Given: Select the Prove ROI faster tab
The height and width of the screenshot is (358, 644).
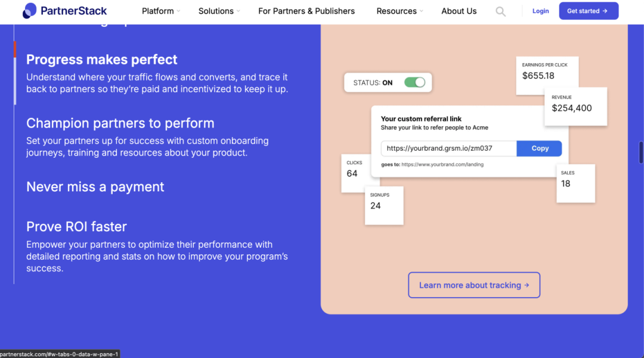Looking at the screenshot, I should pos(76,227).
